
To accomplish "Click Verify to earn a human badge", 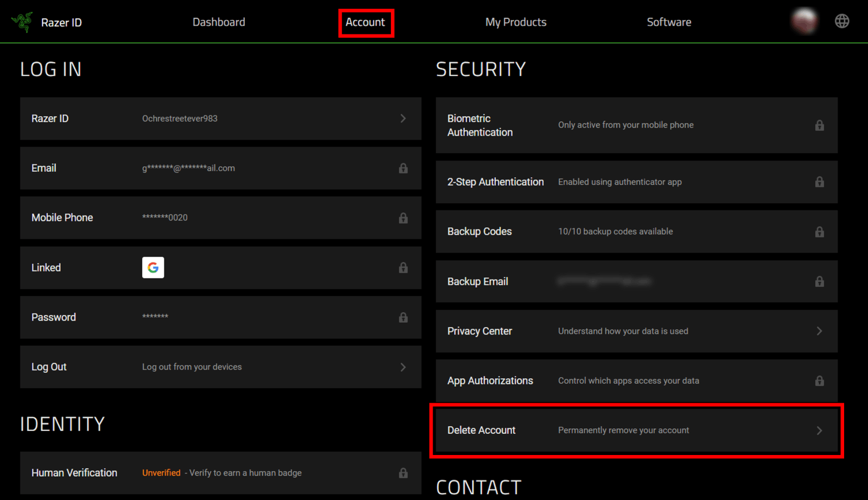I will 244,473.
